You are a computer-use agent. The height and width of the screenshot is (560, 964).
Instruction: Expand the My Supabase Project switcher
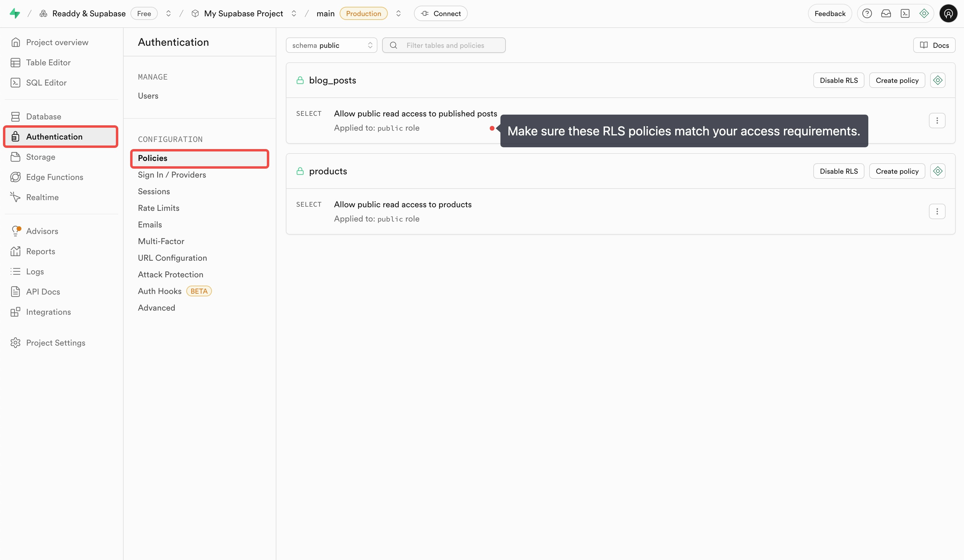pos(294,13)
